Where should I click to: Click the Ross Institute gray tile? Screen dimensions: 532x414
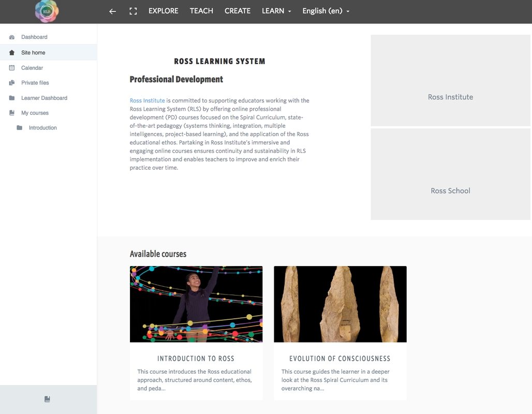tap(450, 80)
